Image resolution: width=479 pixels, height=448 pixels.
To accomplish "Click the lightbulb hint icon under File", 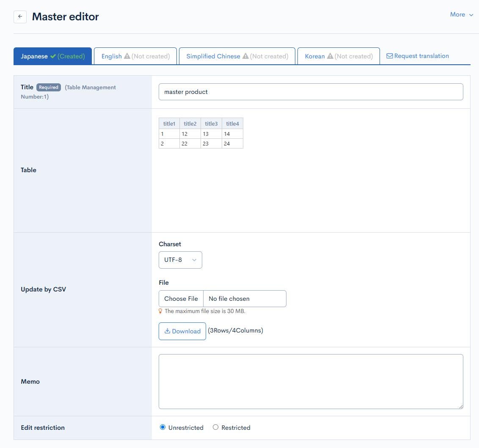I will (x=160, y=311).
